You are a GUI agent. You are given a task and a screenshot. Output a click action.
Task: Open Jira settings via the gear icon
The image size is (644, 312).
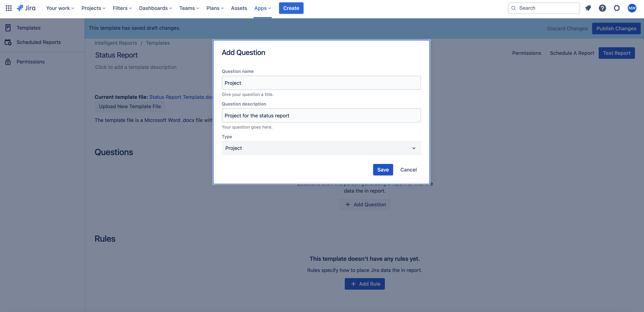coord(617,8)
